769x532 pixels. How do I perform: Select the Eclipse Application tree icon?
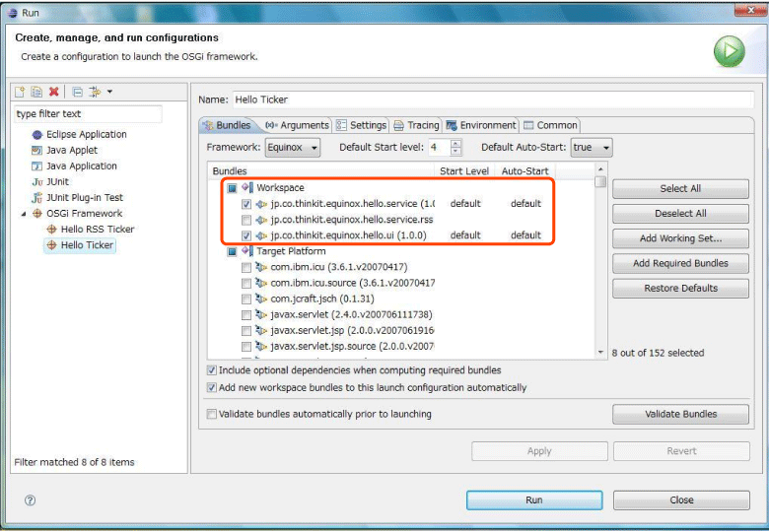click(37, 134)
